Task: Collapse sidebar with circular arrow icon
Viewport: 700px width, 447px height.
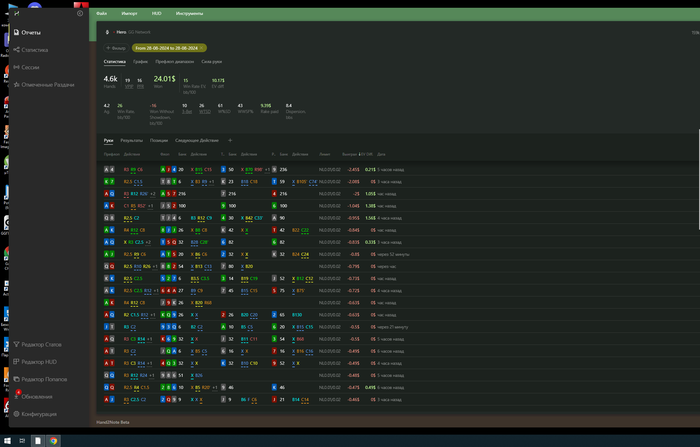Action: (80, 13)
